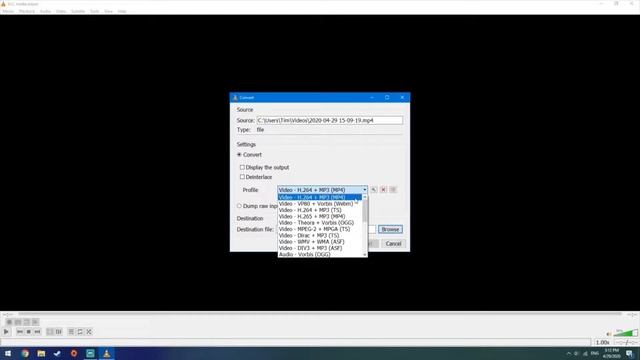Click the Record button in advanced controls

(x=9, y=322)
